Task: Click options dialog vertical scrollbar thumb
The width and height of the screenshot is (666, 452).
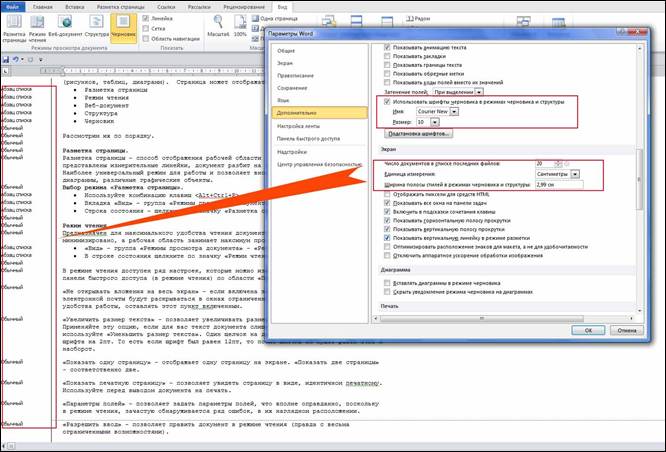Action: [x=639, y=179]
